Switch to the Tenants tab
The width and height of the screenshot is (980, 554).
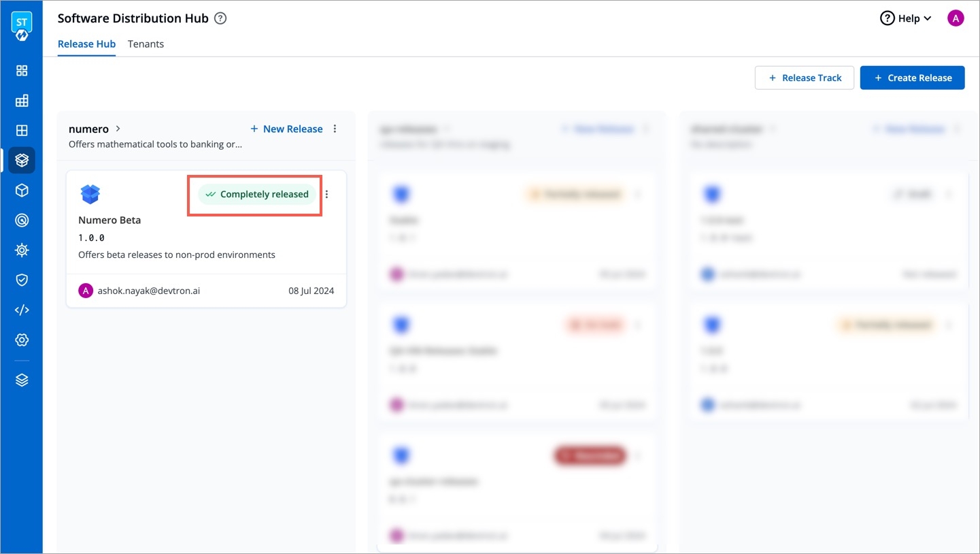click(146, 44)
